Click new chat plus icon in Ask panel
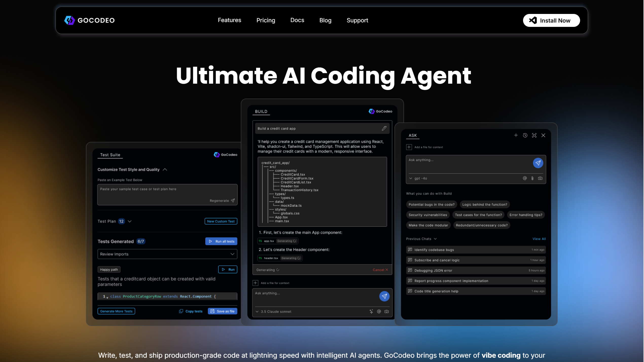Screen dimensions: 644x362 [x=516, y=135]
